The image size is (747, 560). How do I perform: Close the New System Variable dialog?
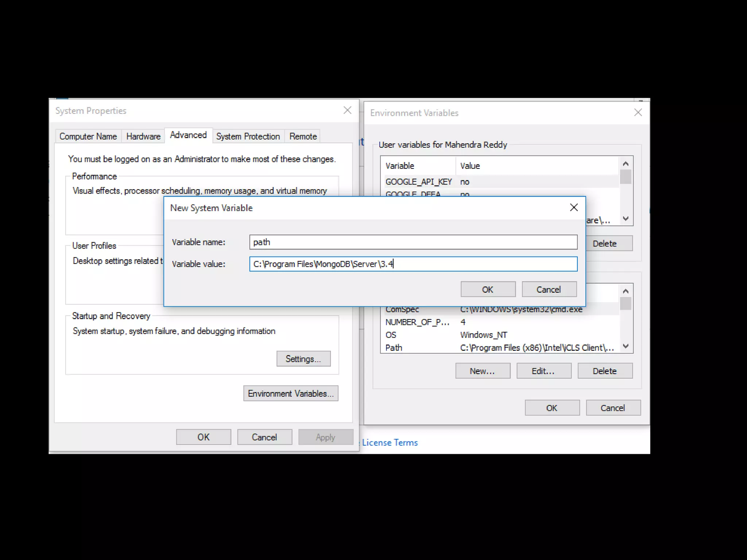[x=573, y=207]
